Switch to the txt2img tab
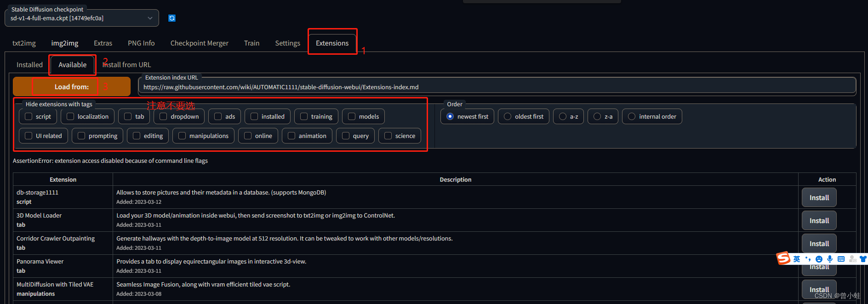Image resolution: width=868 pixels, height=304 pixels. pyautogui.click(x=24, y=43)
